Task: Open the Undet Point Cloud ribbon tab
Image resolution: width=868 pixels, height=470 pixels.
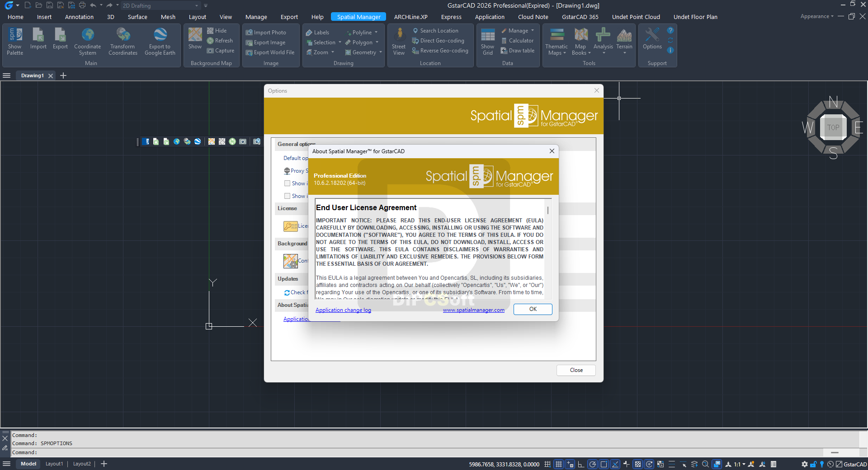Action: pyautogui.click(x=636, y=17)
